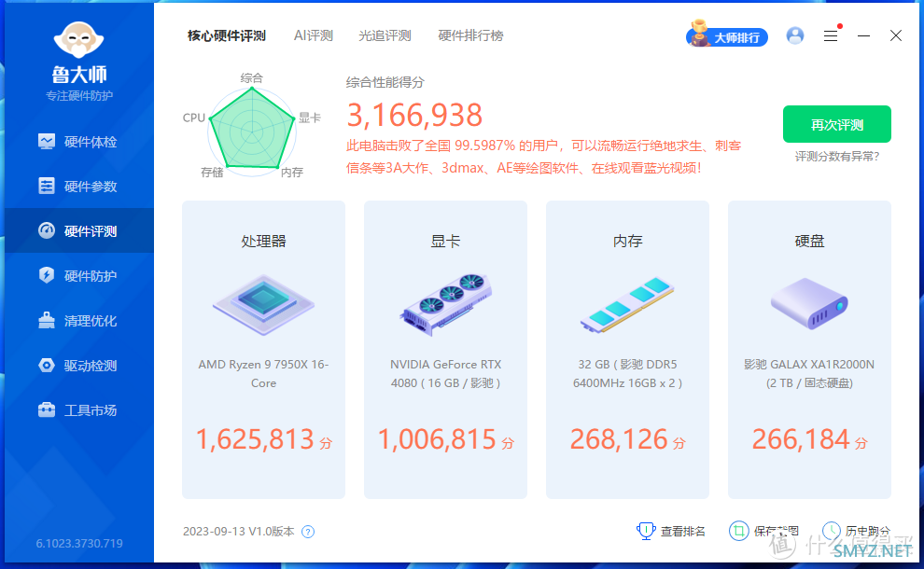This screenshot has width=924, height=569.
Task: Open the 大师排行 ranking button
Action: (x=727, y=36)
